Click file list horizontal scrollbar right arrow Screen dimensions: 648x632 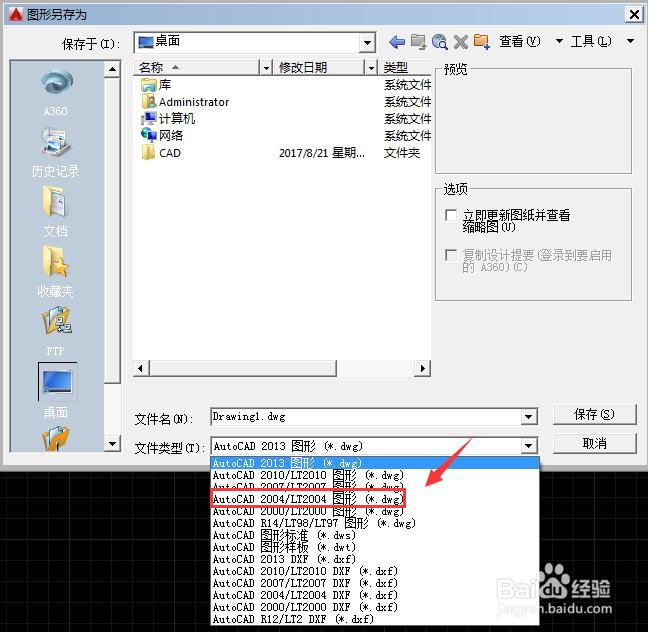click(422, 368)
